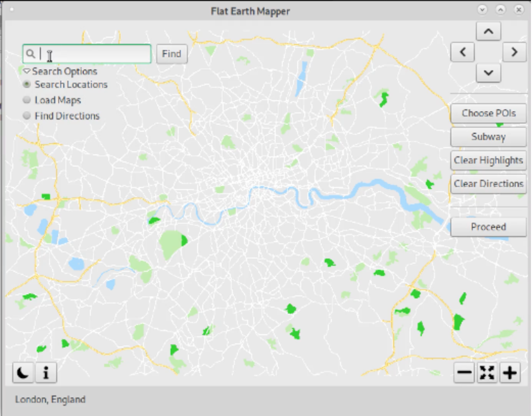Enable dark mode with the moon icon
Viewport: 532px width, 416px height.
[x=22, y=373]
